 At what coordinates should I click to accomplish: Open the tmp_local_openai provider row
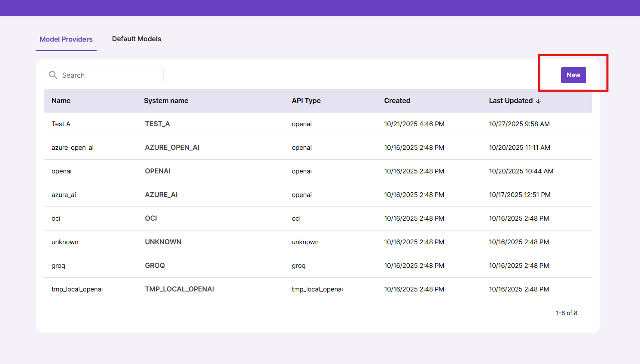pos(77,289)
